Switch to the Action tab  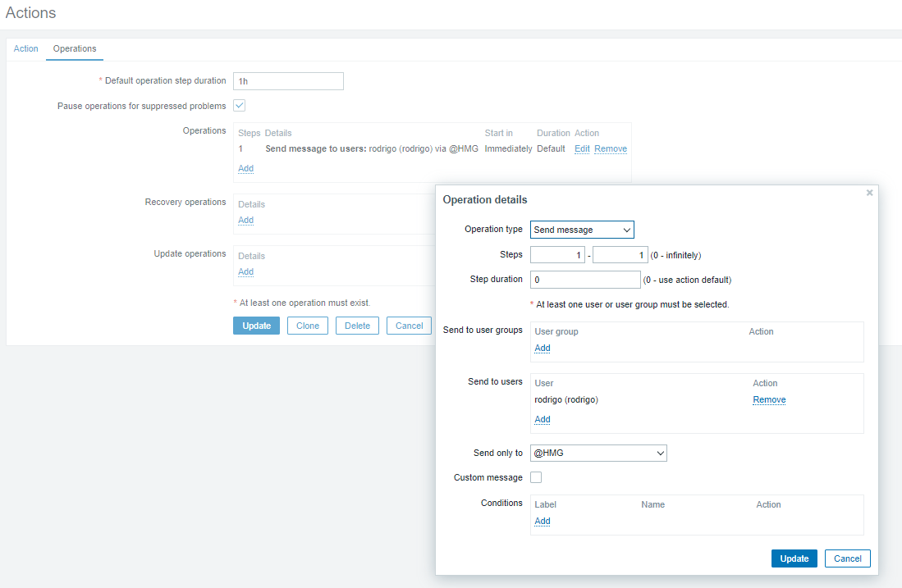click(25, 48)
